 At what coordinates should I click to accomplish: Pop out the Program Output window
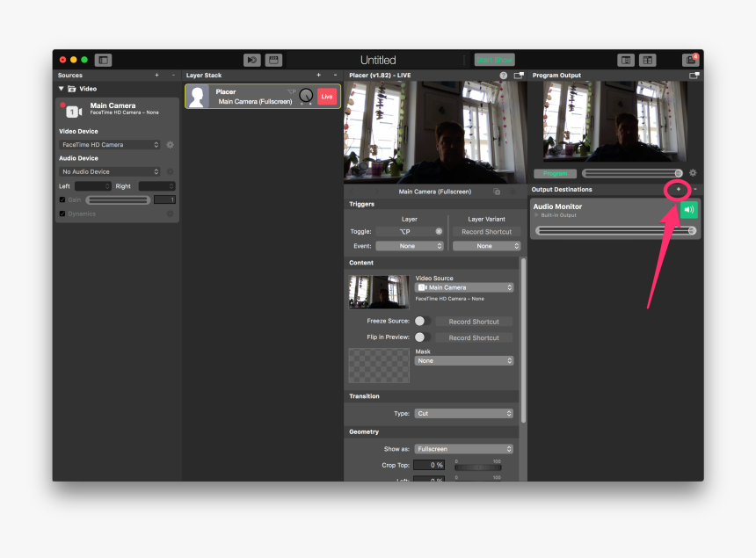[694, 76]
